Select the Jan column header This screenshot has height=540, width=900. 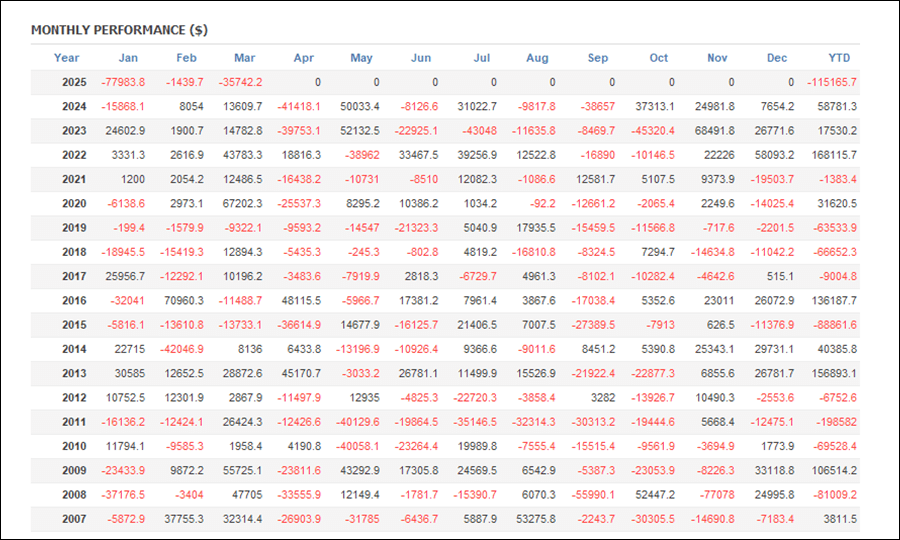point(128,58)
